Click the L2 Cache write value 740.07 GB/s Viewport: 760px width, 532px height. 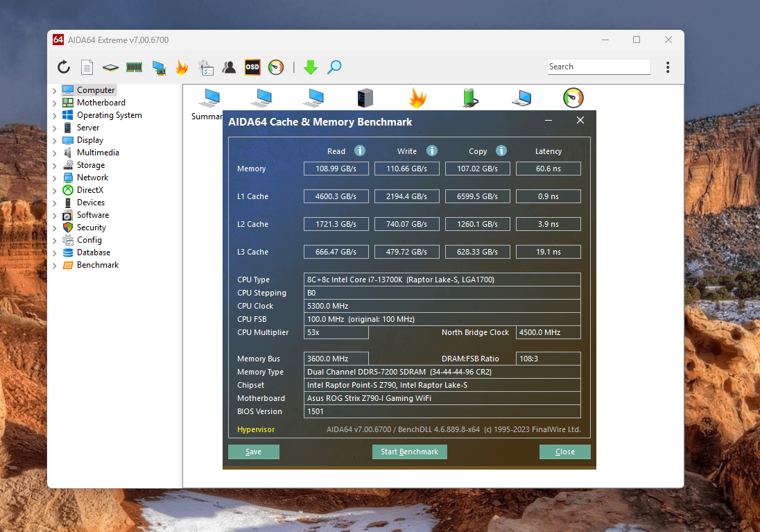[x=406, y=224]
